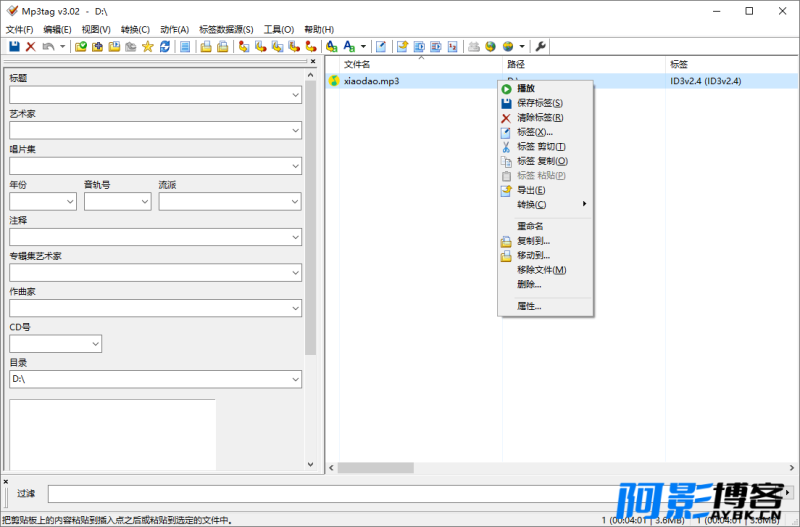This screenshot has height=527, width=800.
Task: Open the 文件(F) menu
Action: 19,30
